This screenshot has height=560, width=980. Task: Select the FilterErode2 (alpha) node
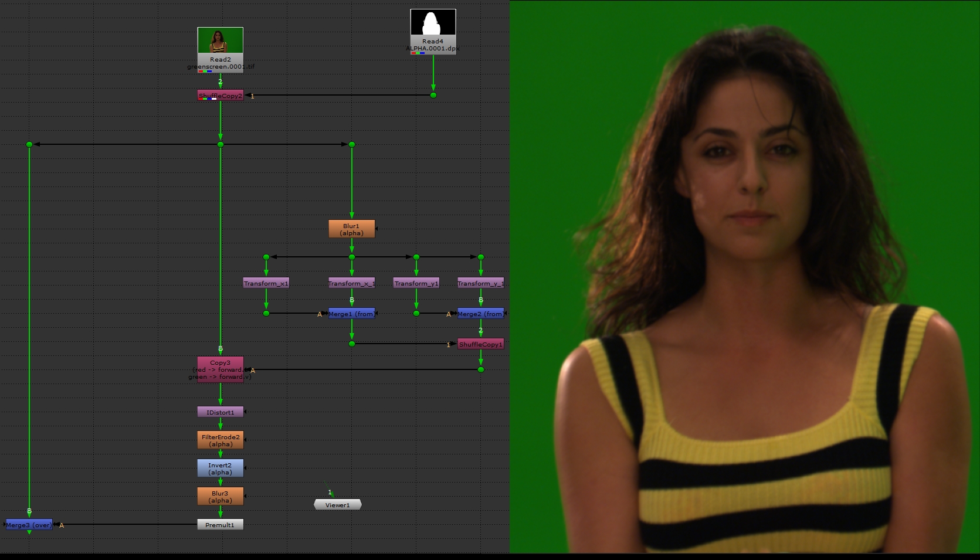pos(220,440)
